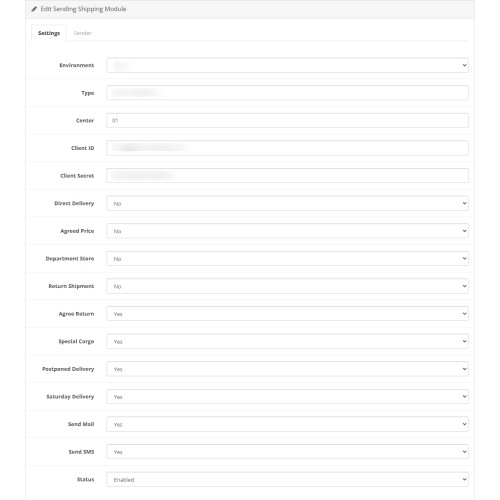The width and height of the screenshot is (500, 500).
Task: Click the Type input field
Action: pyautogui.click(x=287, y=93)
